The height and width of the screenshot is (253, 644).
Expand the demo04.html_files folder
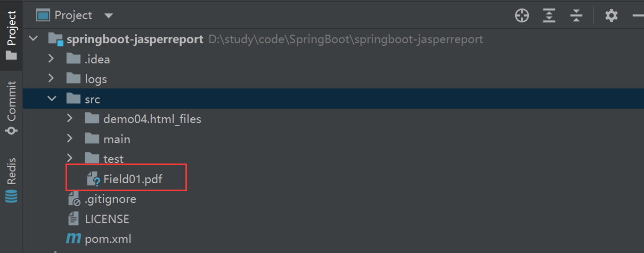[70, 118]
